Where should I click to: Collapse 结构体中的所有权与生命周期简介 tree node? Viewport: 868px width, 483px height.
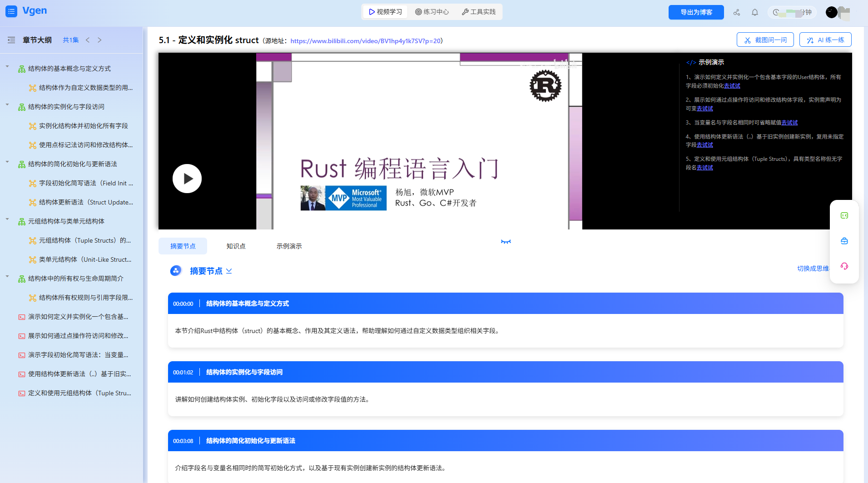[x=7, y=277]
